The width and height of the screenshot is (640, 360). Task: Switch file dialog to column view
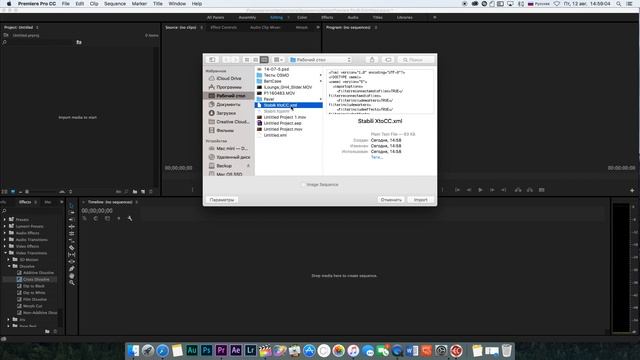pyautogui.click(x=264, y=60)
